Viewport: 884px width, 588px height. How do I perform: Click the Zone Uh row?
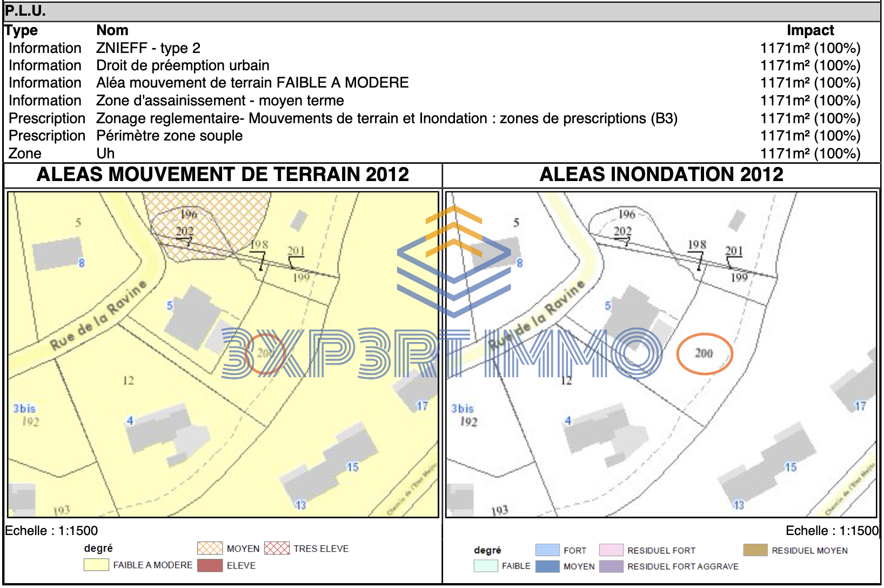[105, 153]
